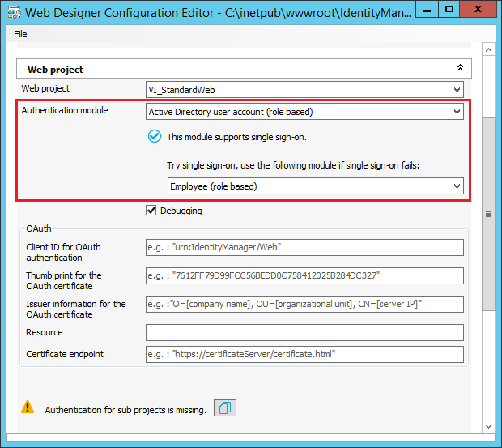Viewport: 502px width, 448px height.
Task: Click the copy icon beside the sub projects warning
Action: click(x=225, y=408)
